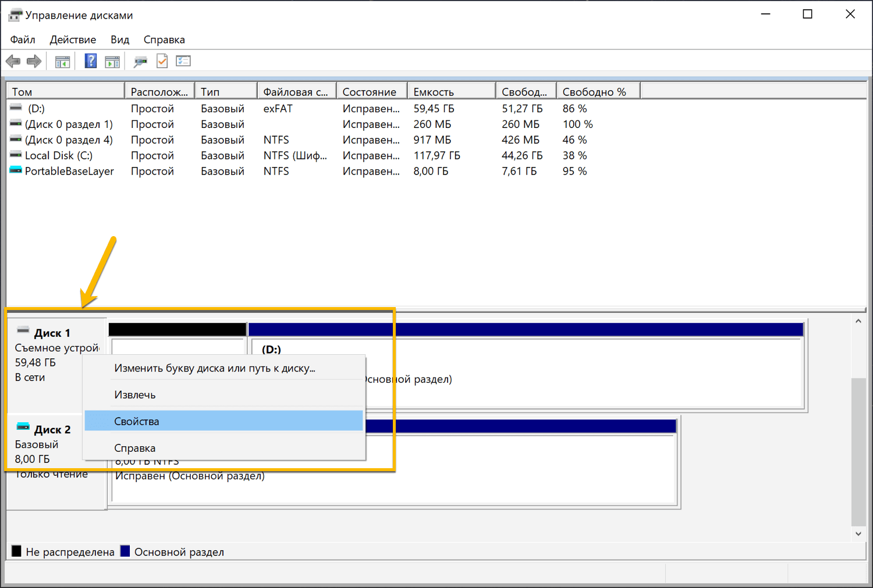Click the scroll down arrow of disk pane
The height and width of the screenshot is (588, 873).
pos(858,533)
